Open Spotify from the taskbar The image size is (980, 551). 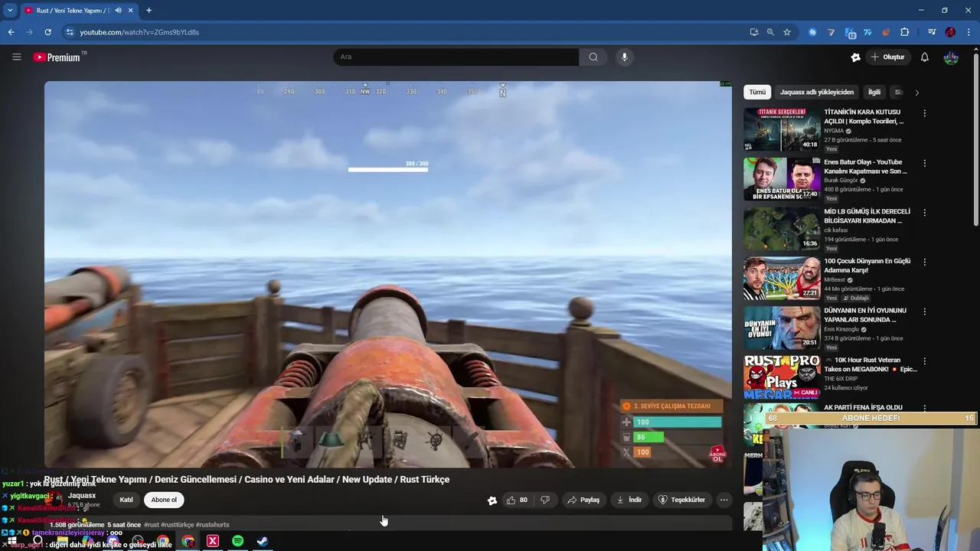[x=237, y=541]
